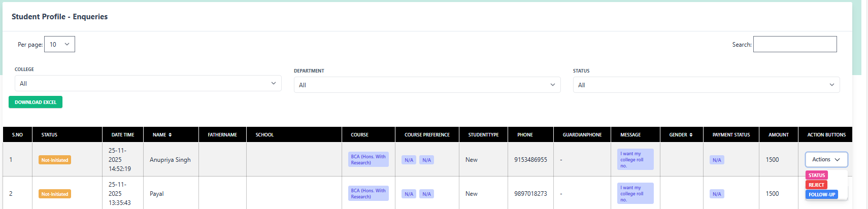Click message badge in Payal's row
The height and width of the screenshot is (209, 868).
tap(636, 193)
